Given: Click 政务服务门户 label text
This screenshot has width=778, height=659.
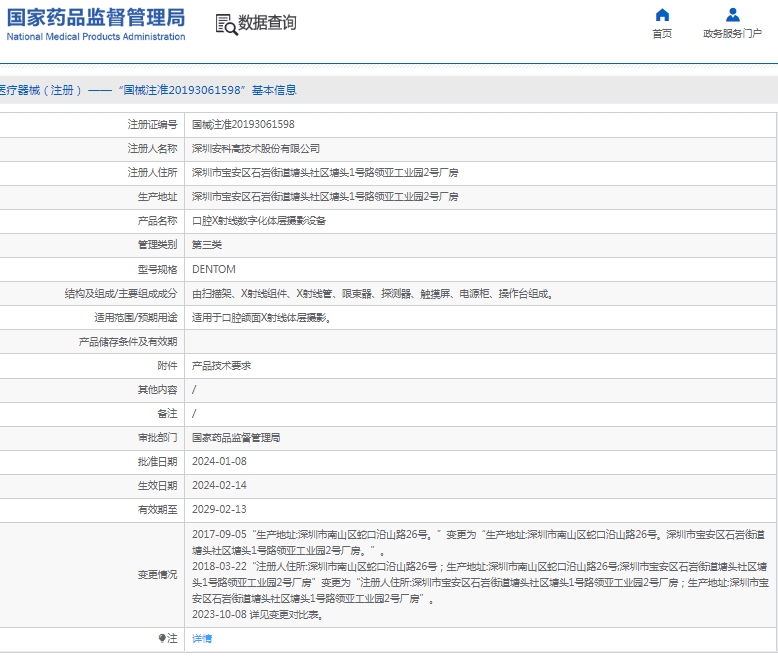Looking at the screenshot, I should [732, 33].
